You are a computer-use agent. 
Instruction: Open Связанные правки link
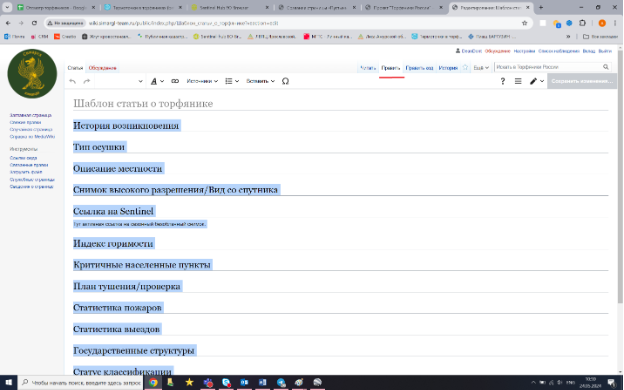click(29, 165)
